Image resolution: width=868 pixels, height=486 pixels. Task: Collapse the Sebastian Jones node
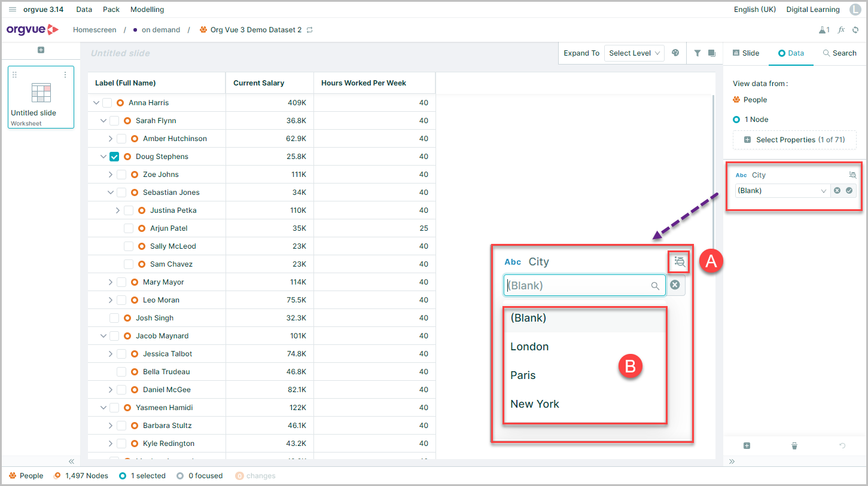[x=110, y=192]
